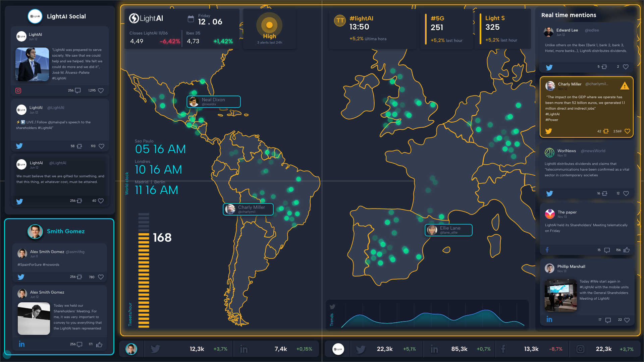644x362 pixels.
Task: Click the '3 alerts last 24h' text
Action: (269, 43)
